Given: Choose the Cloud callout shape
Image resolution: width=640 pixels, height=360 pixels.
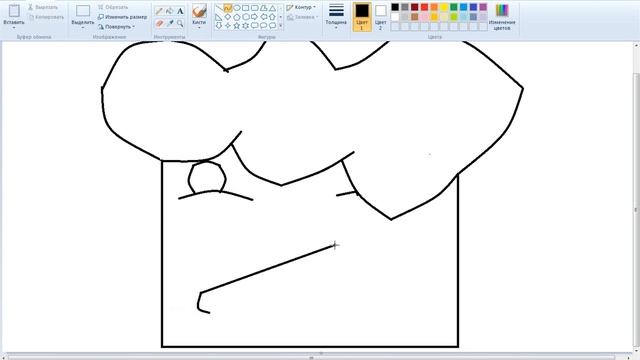Looking at the screenshot, I should [x=272, y=26].
